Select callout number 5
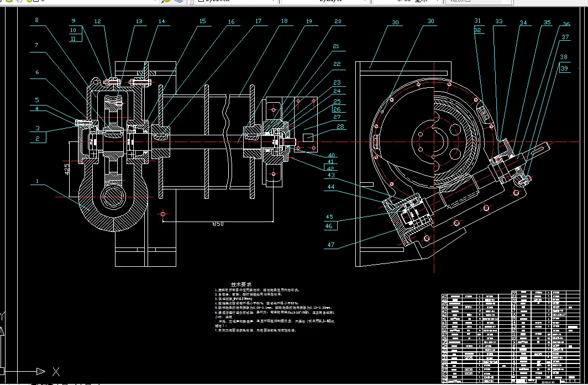 tap(37, 100)
